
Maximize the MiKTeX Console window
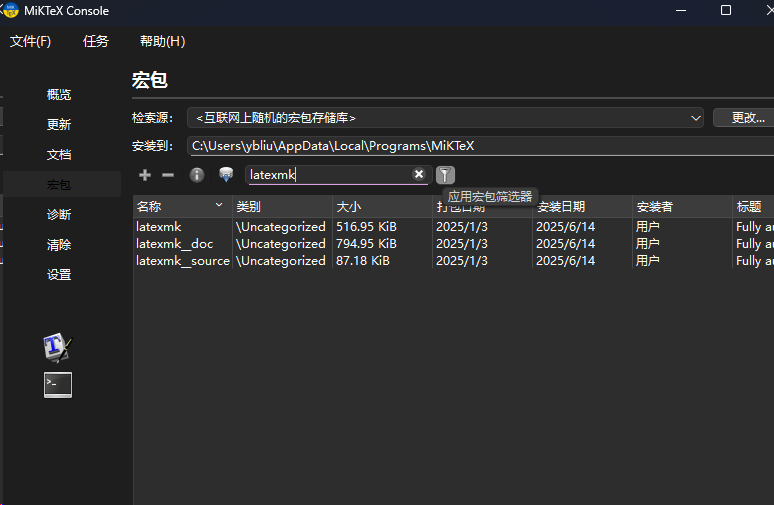click(x=726, y=10)
